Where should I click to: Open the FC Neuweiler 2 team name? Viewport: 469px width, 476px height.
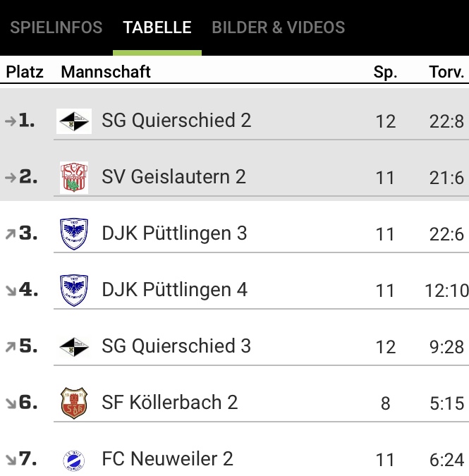pos(167,459)
